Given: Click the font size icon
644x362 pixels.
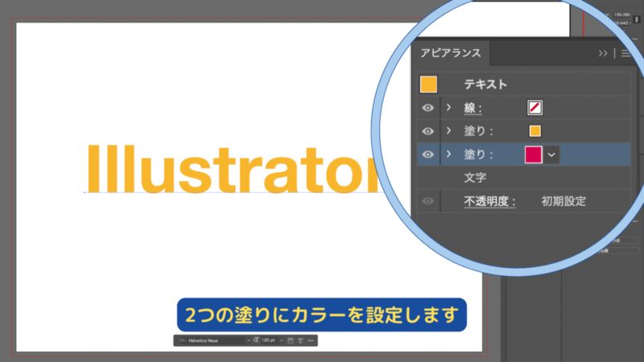Looking at the screenshot, I should (256, 340).
